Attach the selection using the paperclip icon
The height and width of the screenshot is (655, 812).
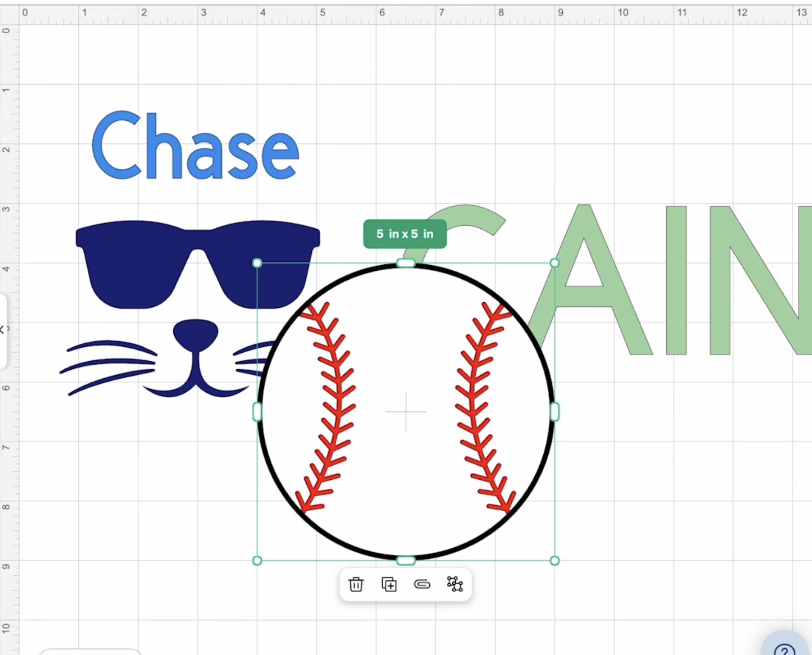tap(422, 584)
